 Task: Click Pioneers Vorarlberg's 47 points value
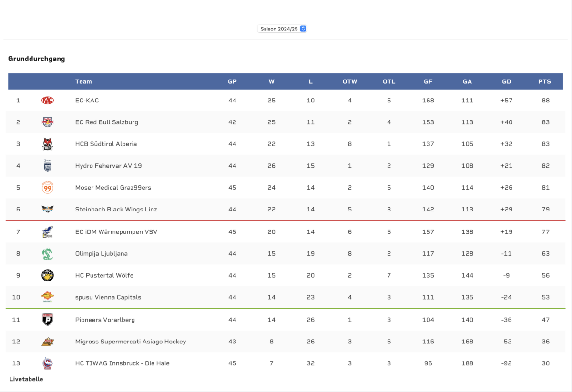tap(546, 320)
